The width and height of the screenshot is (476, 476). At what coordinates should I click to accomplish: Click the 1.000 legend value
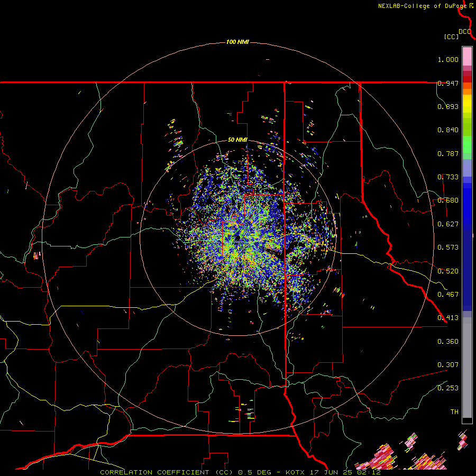448,59
